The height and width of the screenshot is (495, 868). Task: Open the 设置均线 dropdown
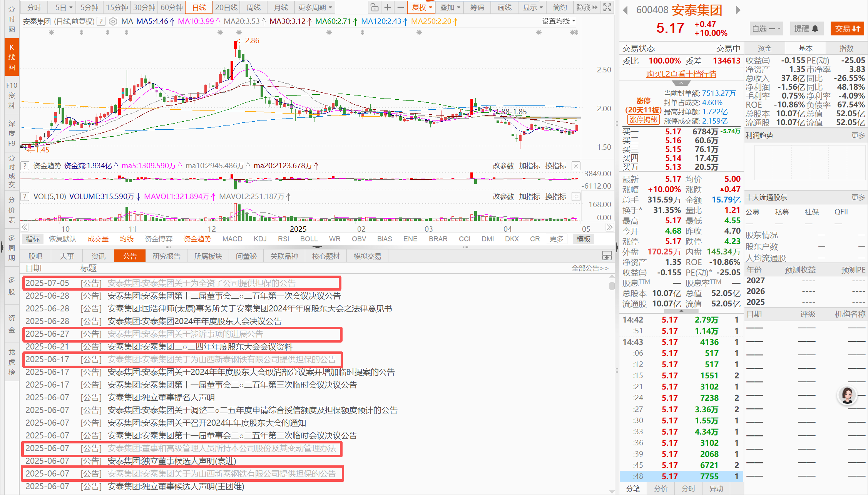[559, 21]
